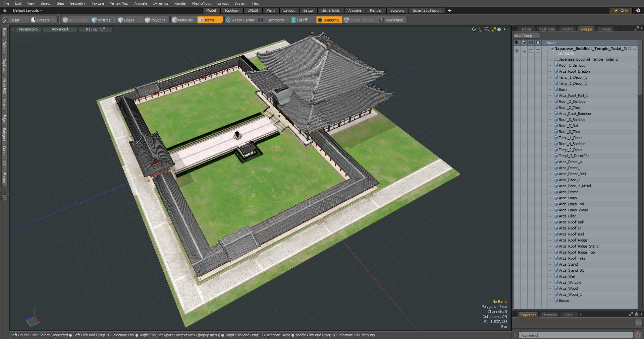The width and height of the screenshot is (644, 339).
Task: Open the Action Center options
Action: pos(240,20)
